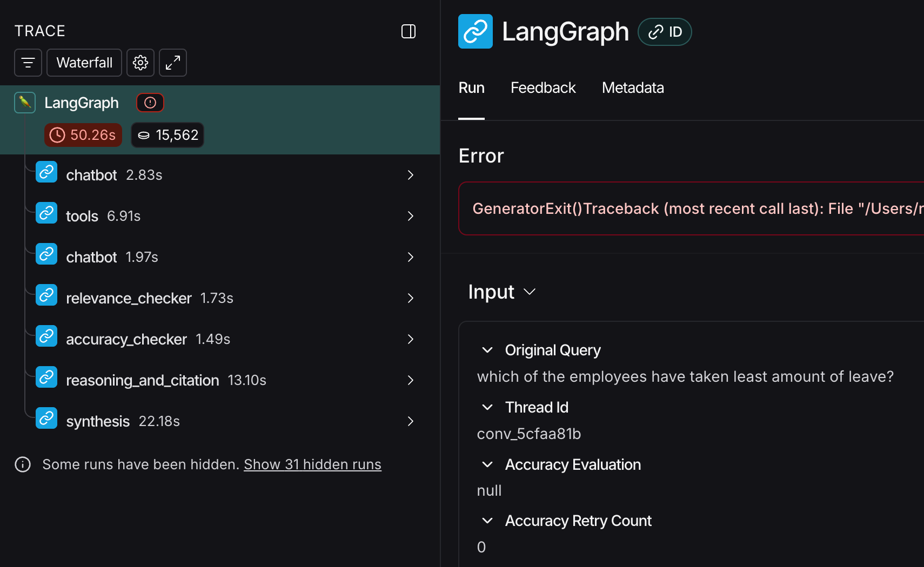The height and width of the screenshot is (567, 924).
Task: Open the Run tab
Action: (x=472, y=88)
